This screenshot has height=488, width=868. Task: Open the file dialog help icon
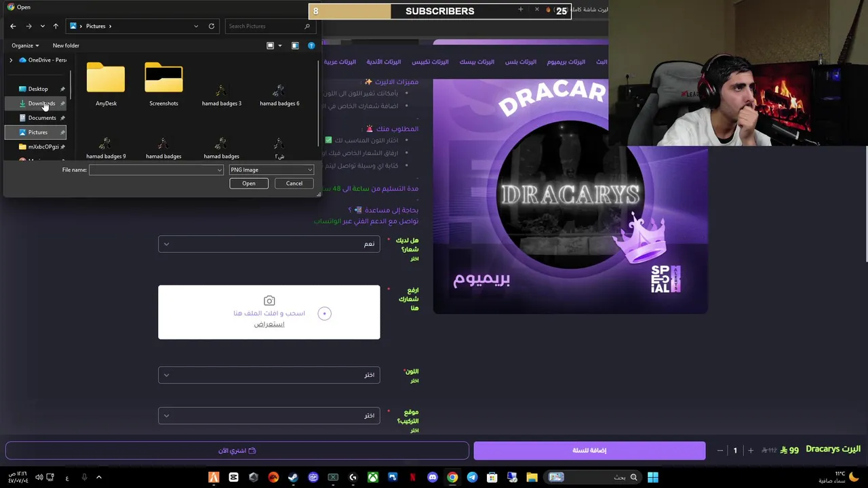311,45
